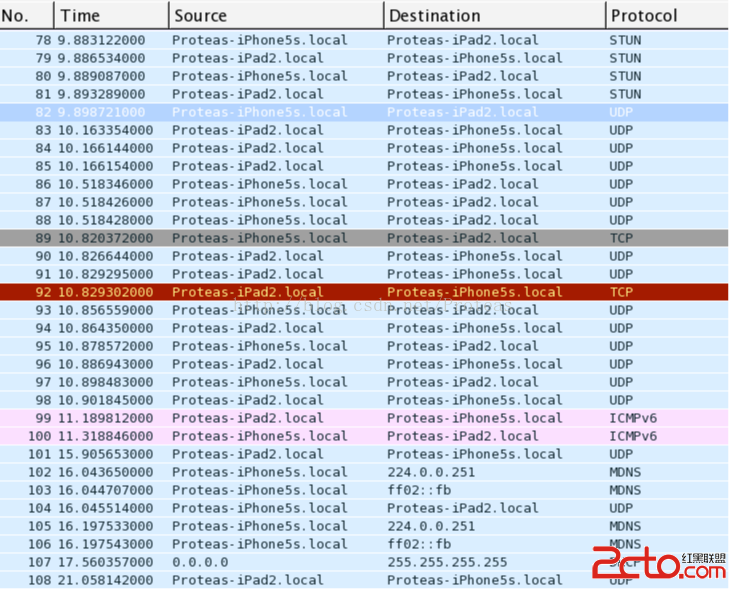Image resolution: width=729 pixels, height=589 pixels.
Task: Sort by Destination column header
Action: tap(495, 15)
